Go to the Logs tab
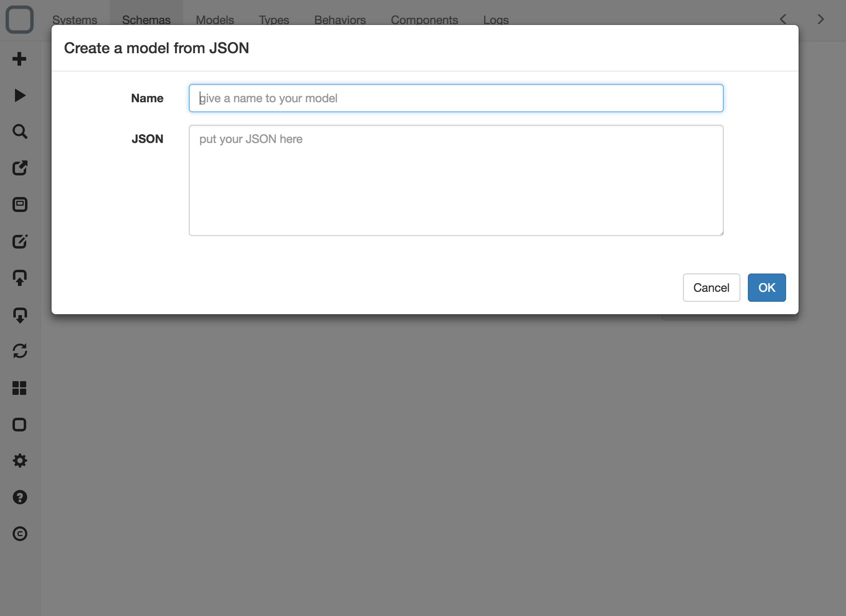This screenshot has width=846, height=616. coord(496,20)
